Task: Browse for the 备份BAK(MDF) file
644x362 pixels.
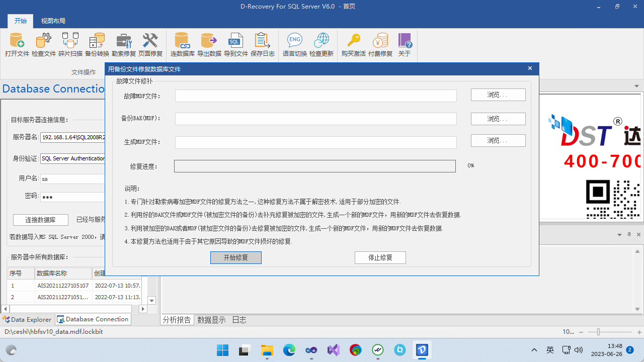Action: pos(498,118)
